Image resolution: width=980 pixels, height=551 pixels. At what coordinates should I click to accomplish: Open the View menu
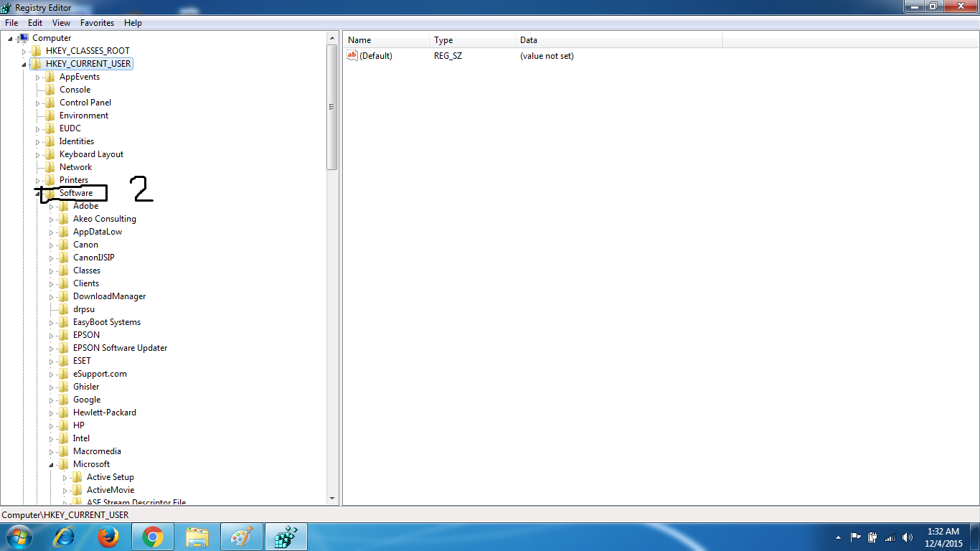coord(61,23)
